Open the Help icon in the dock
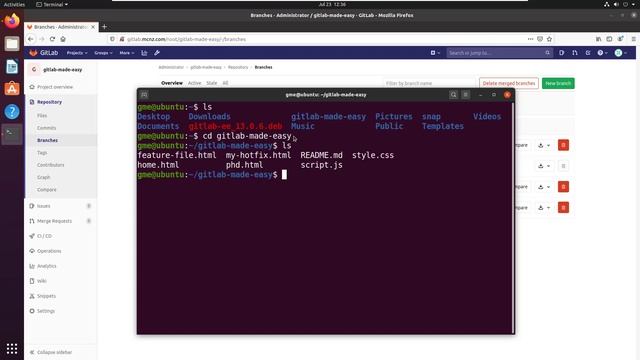This screenshot has width=640, height=360. click(12, 111)
